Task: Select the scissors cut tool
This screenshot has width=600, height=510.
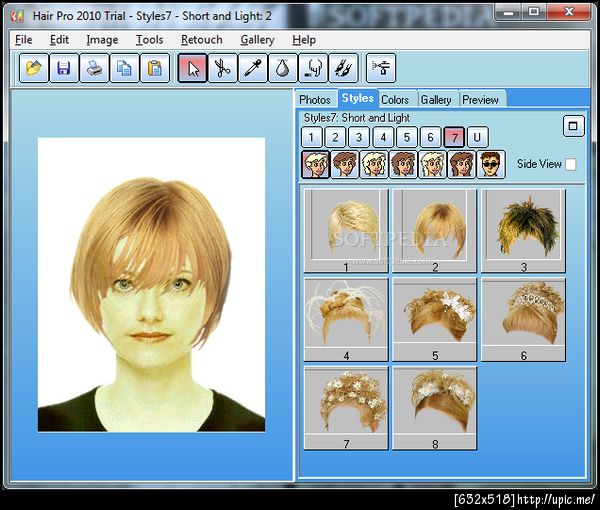Action: (x=222, y=68)
